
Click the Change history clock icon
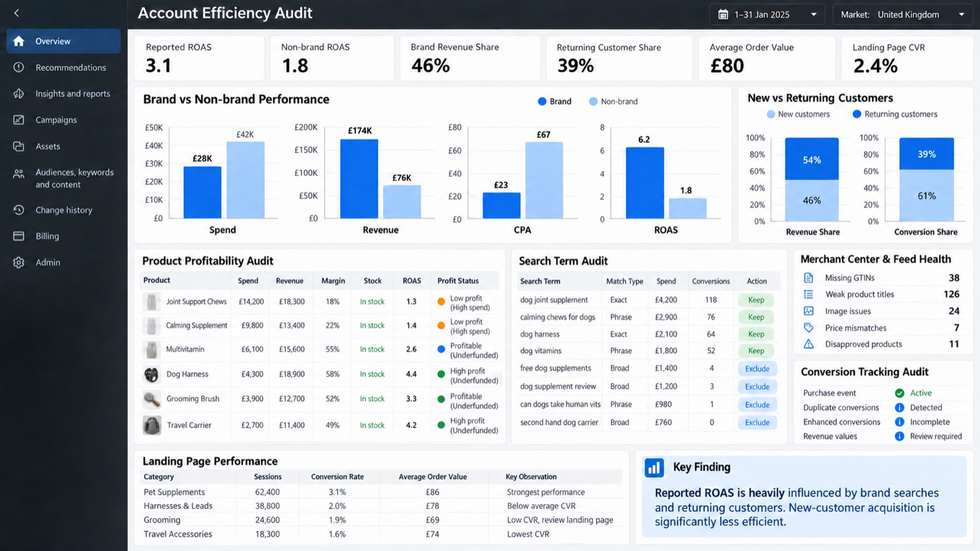19,210
